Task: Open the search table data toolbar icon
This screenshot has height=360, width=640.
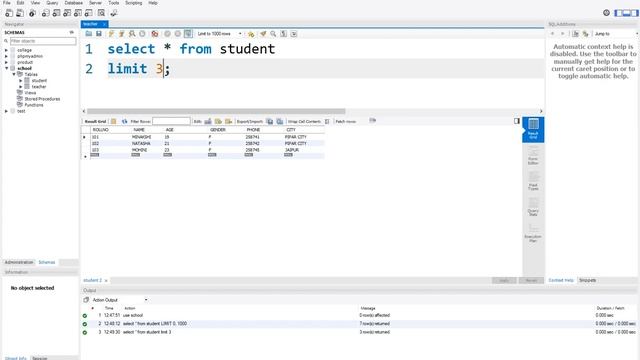Action: pyautogui.click(x=101, y=13)
